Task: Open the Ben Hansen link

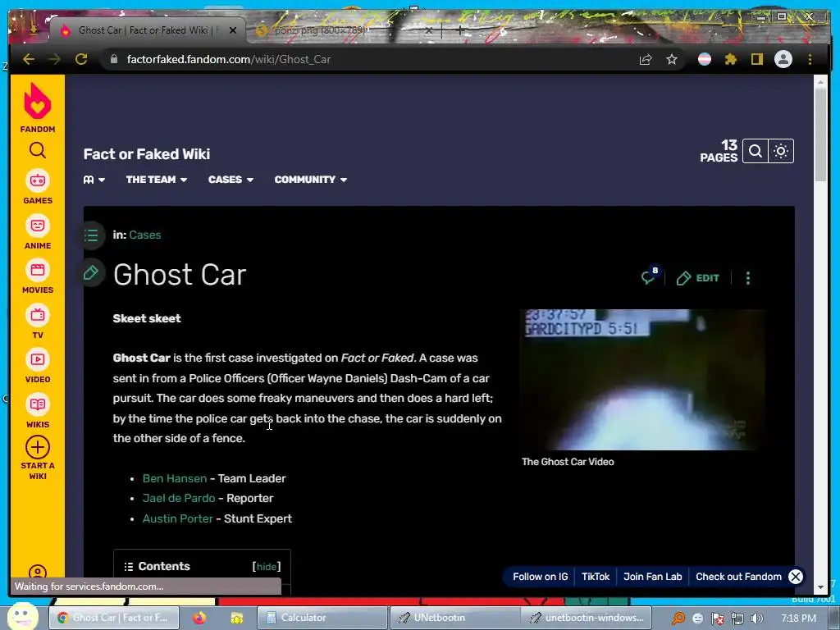Action: tap(175, 478)
